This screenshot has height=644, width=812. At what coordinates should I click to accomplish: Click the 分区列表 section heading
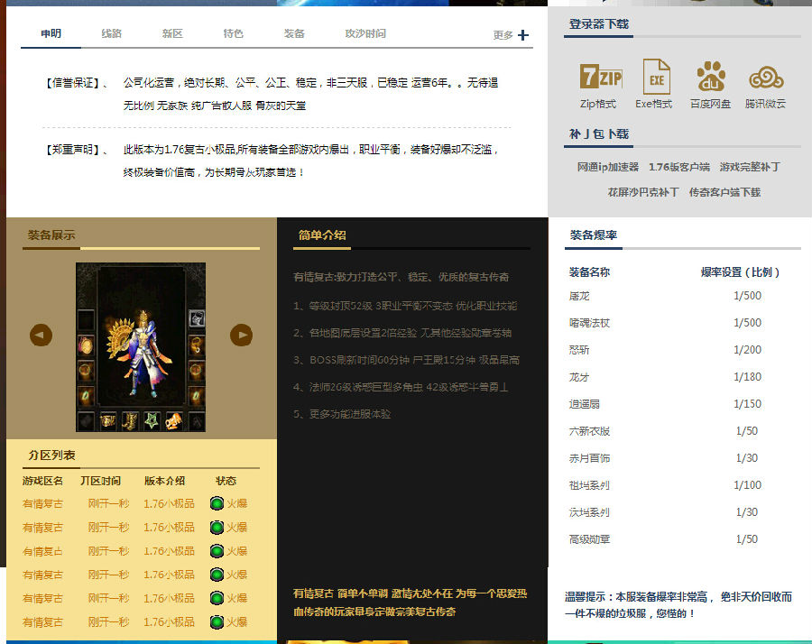(x=51, y=455)
